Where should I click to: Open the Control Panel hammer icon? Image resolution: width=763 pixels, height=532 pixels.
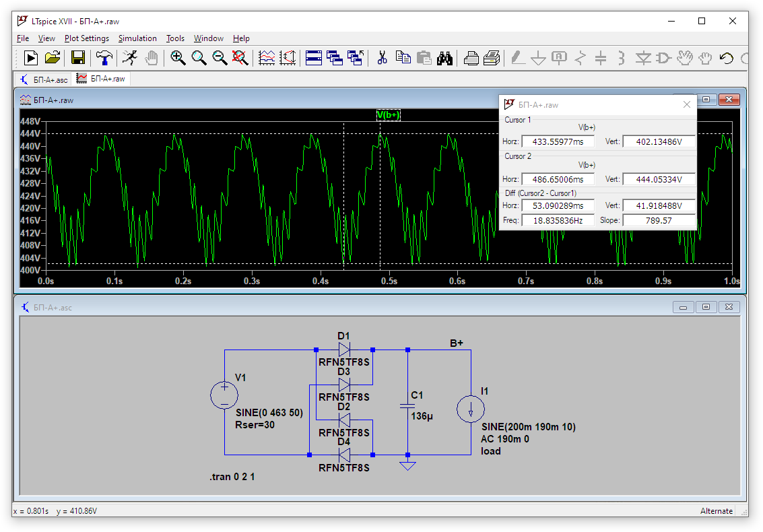click(104, 58)
